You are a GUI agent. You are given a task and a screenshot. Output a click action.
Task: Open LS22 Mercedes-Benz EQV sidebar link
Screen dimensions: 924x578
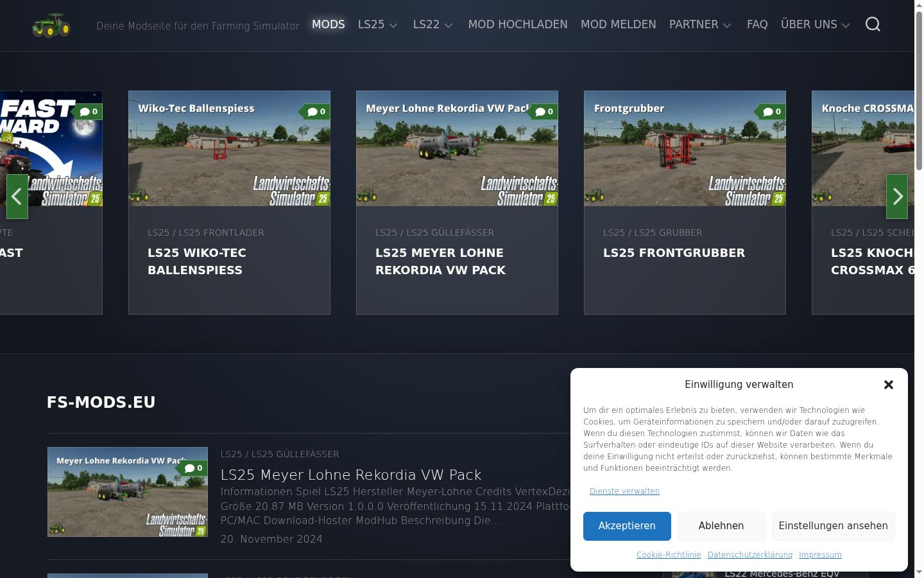pyautogui.click(x=782, y=574)
